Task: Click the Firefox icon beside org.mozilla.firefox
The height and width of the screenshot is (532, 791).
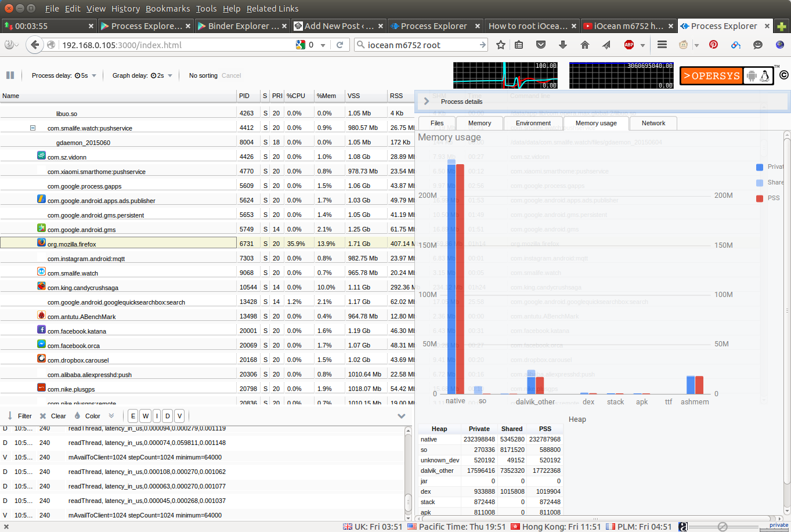Action: 41,243
